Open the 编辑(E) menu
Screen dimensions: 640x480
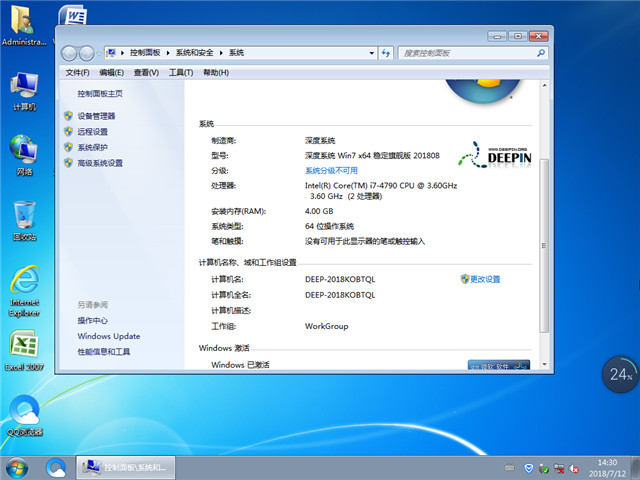point(111,73)
